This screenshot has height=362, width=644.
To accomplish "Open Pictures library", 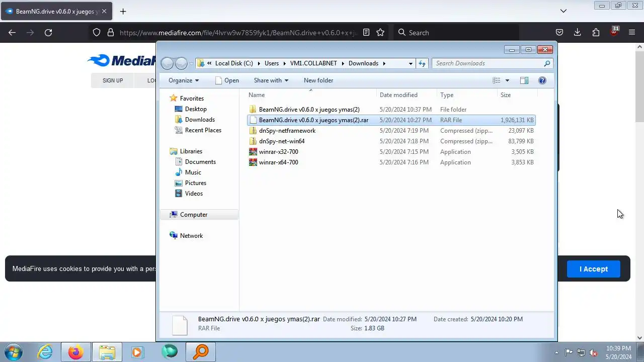I will pyautogui.click(x=195, y=183).
